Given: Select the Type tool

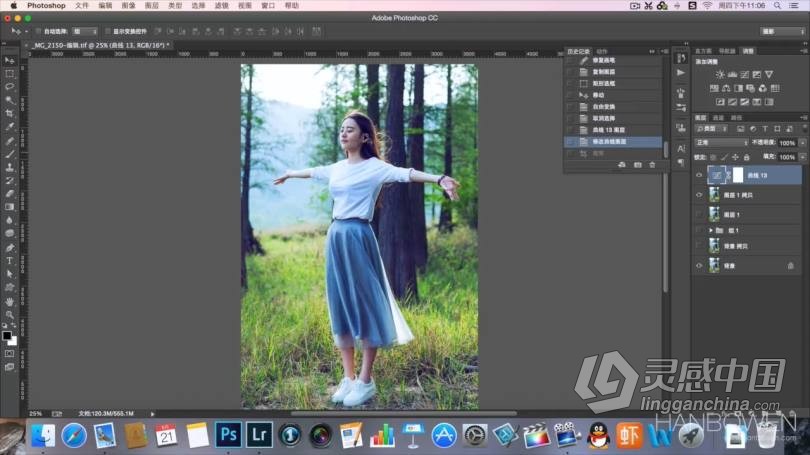Looking at the screenshot, I should pyautogui.click(x=9, y=261).
